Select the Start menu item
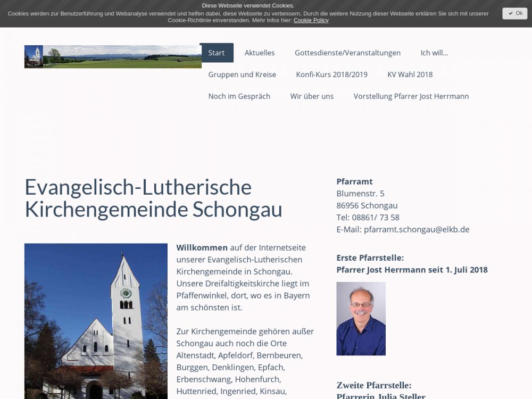Image resolution: width=532 pixels, height=399 pixels. click(217, 53)
